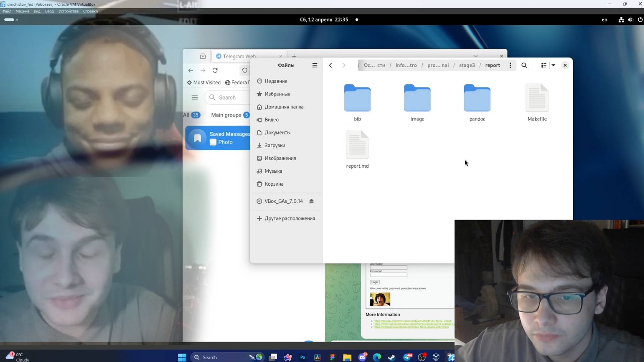The height and width of the screenshot is (362, 644).
Task: Go to stage3 in path bar
Action: point(467,65)
